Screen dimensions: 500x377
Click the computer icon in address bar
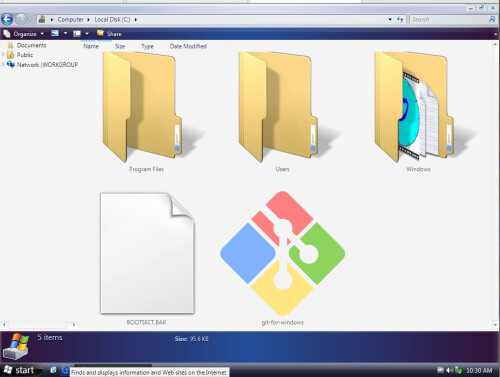click(42, 19)
